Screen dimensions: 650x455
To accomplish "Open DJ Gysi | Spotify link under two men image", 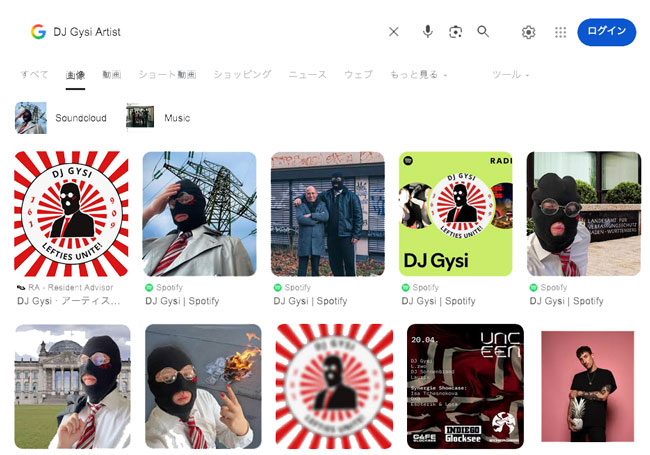I will point(310,301).
